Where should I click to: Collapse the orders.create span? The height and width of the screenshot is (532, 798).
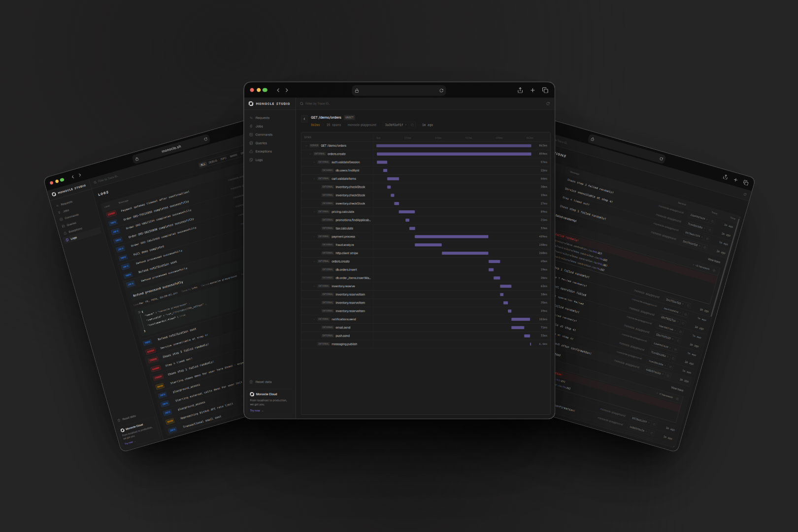coord(310,154)
